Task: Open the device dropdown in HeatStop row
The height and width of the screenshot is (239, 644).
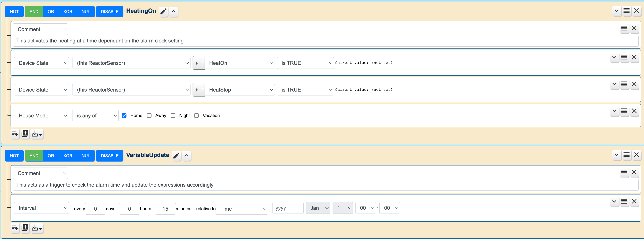Action: (x=131, y=90)
